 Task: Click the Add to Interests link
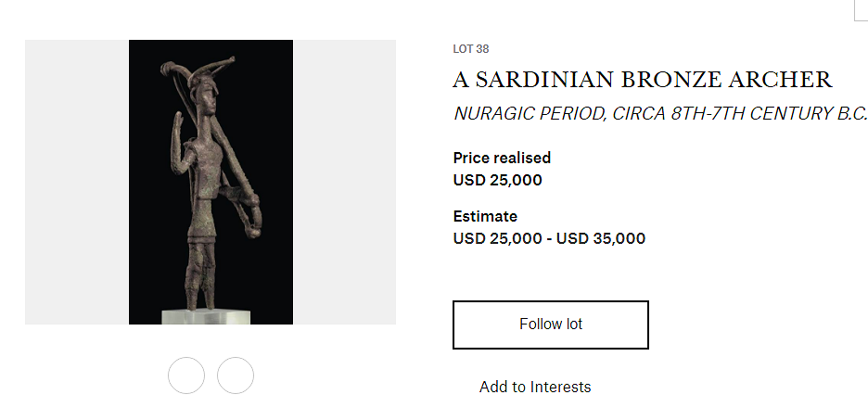click(x=534, y=387)
